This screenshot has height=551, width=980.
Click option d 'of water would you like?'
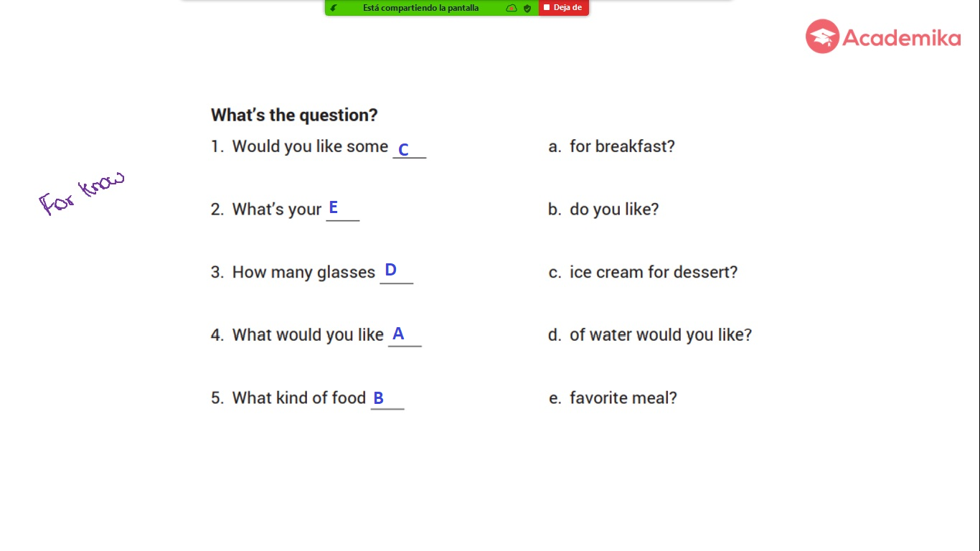point(661,335)
